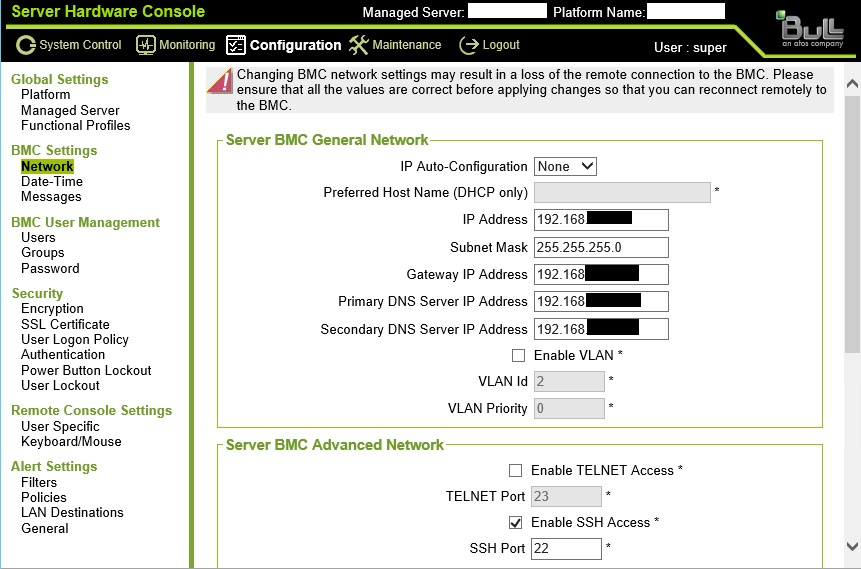Open Platform global settings
This screenshot has height=569, width=861.
click(46, 94)
